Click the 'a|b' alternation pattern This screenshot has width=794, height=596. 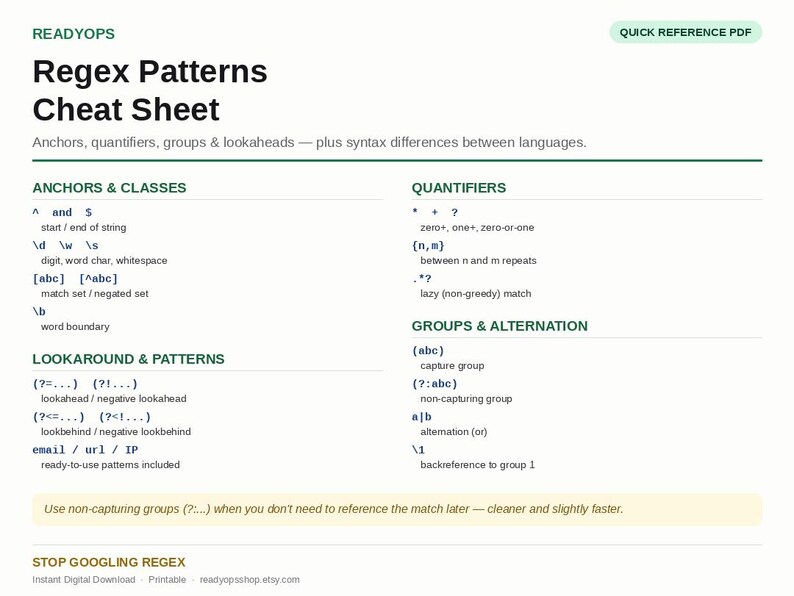pyautogui.click(x=421, y=417)
